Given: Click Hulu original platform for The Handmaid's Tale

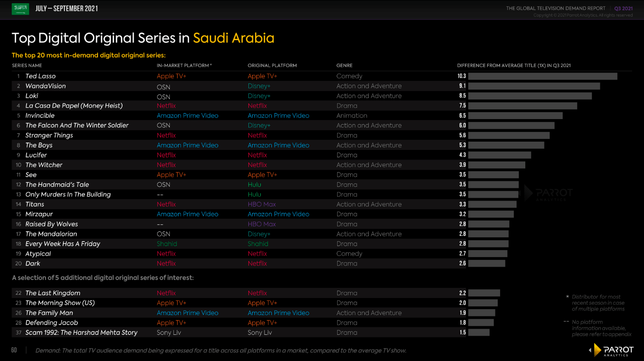Looking at the screenshot, I should (254, 184).
